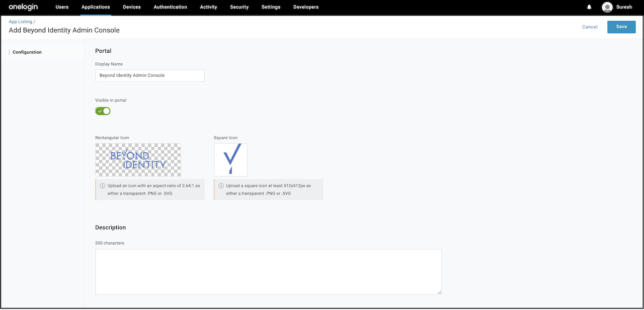Viewport: 644px width, 310px height.
Task: Click the info icon beside rectangular icon hint
Action: pyautogui.click(x=103, y=185)
